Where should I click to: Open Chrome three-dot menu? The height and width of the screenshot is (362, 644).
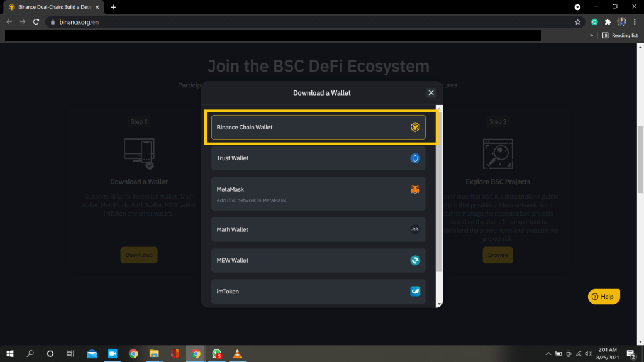click(x=635, y=22)
